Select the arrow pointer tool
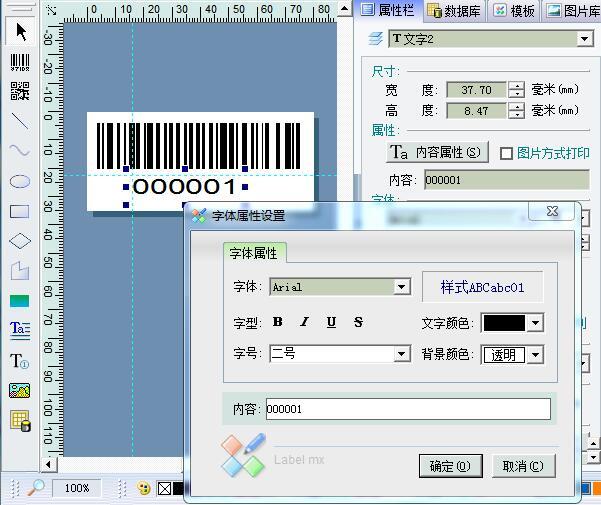The image size is (601, 505). click(x=20, y=32)
